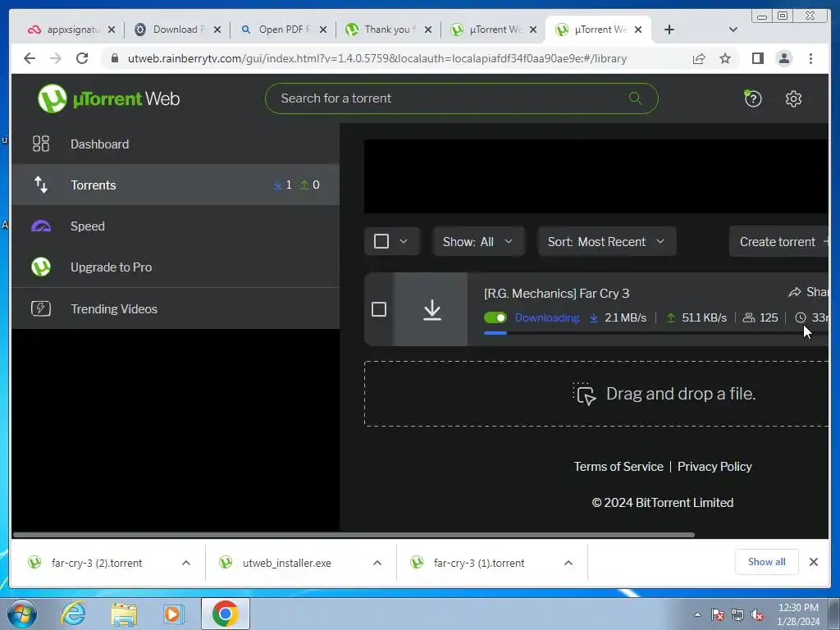Open new tab with plus button

[669, 30]
